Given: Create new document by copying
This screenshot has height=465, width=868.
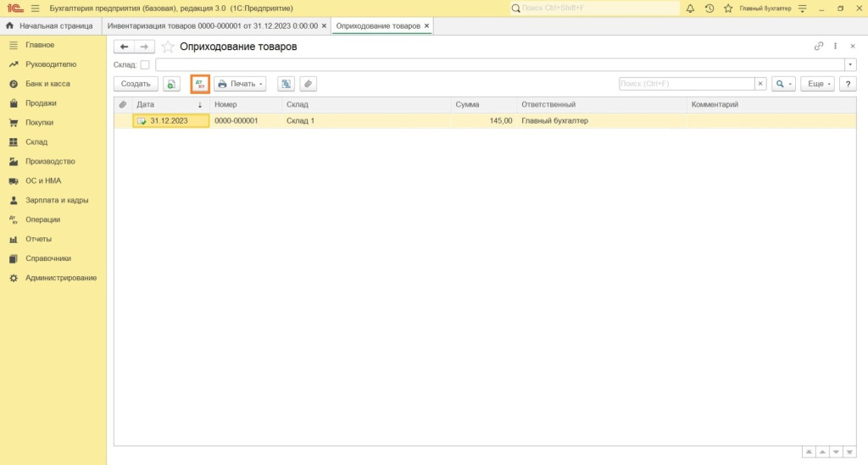Looking at the screenshot, I should tap(171, 84).
